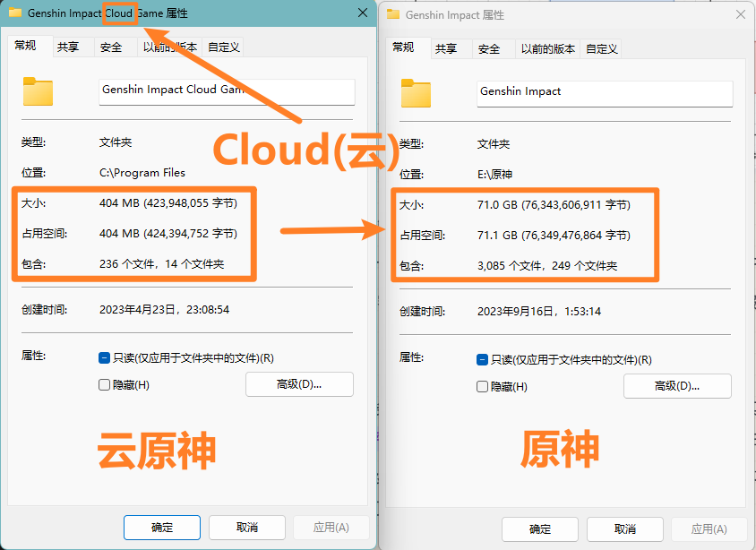
Task: Click contents text 236 个文件，14 个文件夹
Action: 161,263
